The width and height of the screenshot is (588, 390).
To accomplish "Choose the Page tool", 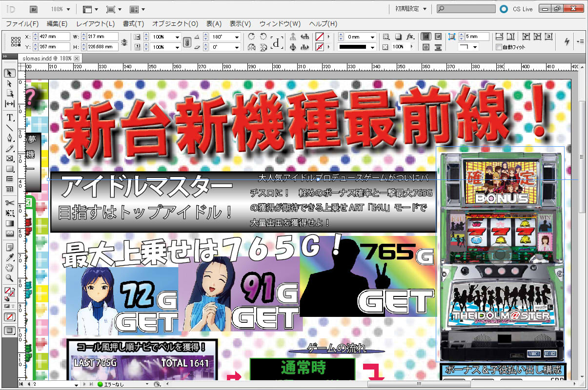I will tap(9, 94).
